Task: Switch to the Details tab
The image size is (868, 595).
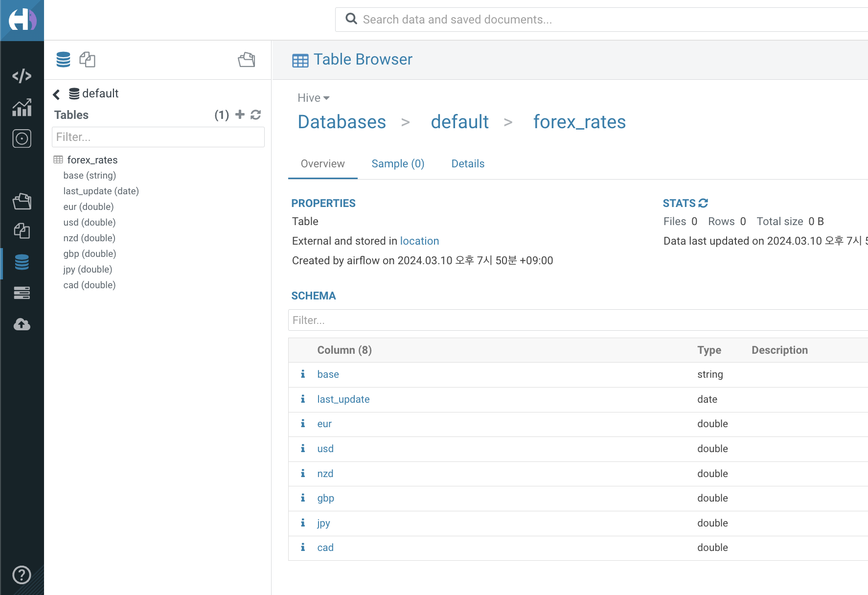Action: click(x=468, y=164)
